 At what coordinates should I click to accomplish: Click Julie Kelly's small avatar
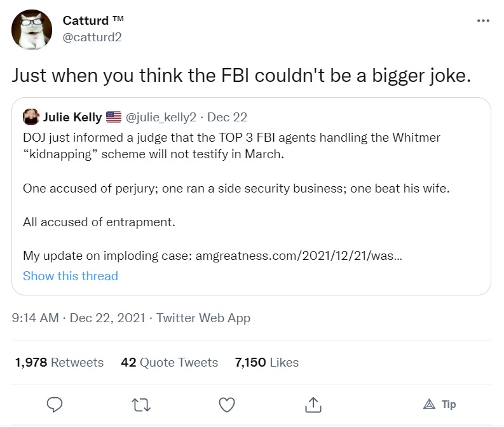(31, 117)
